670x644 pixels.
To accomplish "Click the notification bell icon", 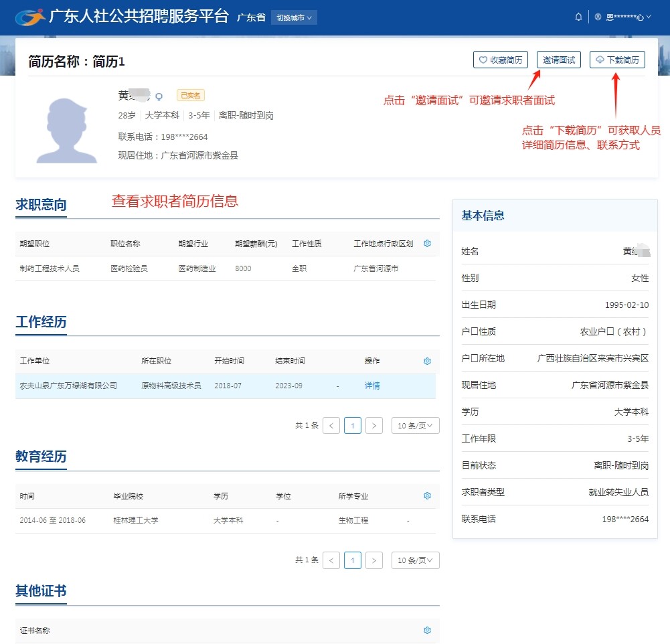I will coord(578,17).
